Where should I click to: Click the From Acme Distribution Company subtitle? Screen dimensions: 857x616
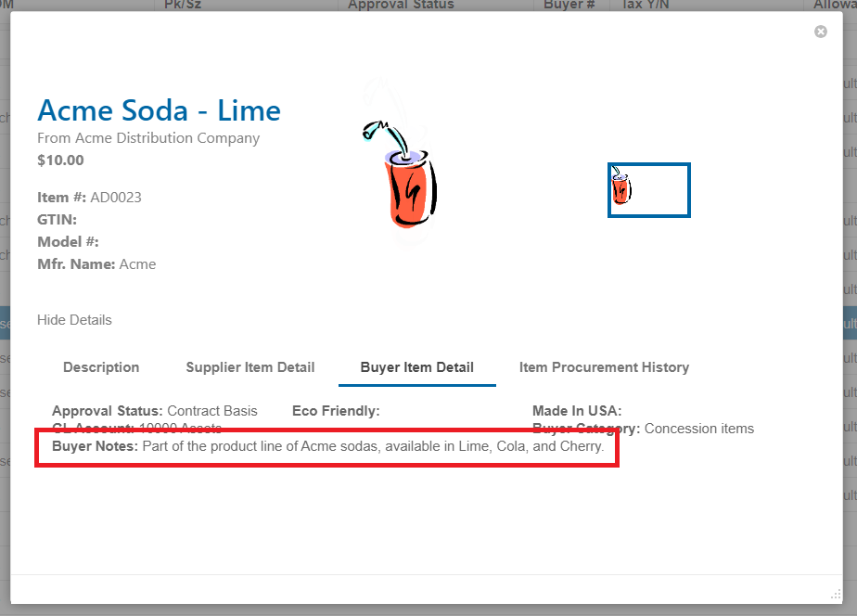[147, 137]
